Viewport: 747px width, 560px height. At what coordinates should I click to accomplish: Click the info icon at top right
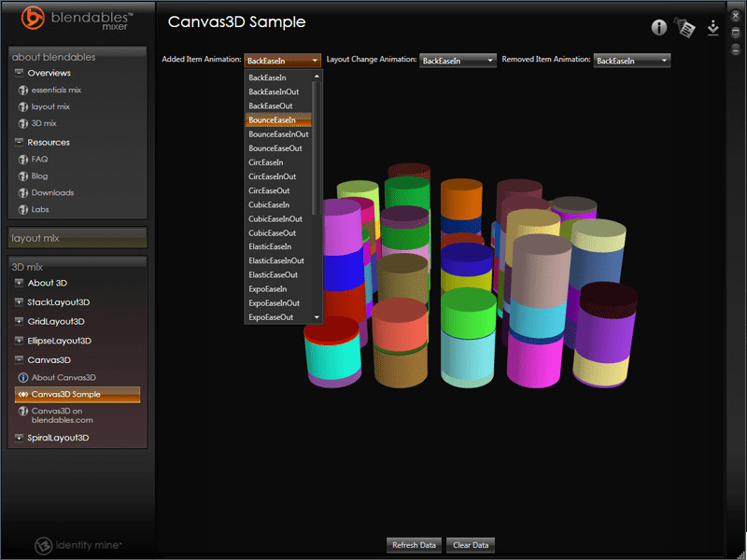click(659, 28)
